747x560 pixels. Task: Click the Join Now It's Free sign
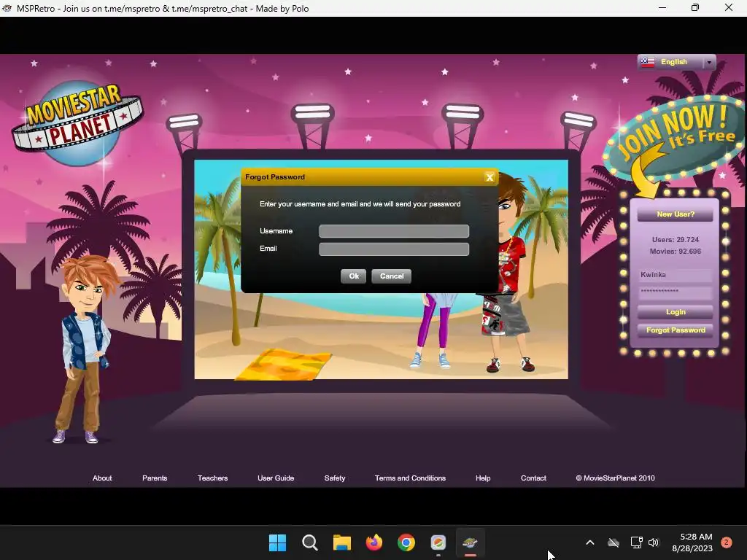pyautogui.click(x=676, y=138)
